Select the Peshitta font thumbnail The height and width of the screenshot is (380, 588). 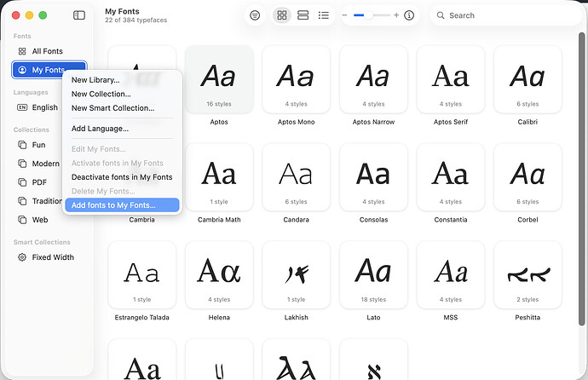coord(527,275)
